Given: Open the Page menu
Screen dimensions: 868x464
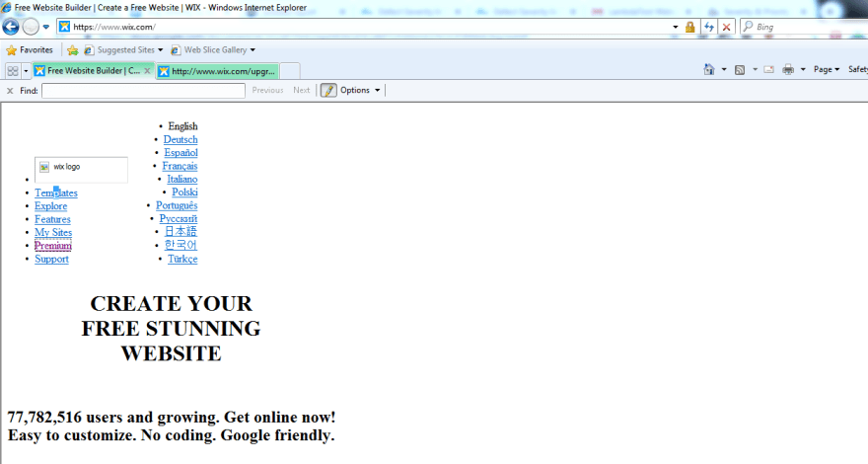Looking at the screenshot, I should click(x=826, y=69).
